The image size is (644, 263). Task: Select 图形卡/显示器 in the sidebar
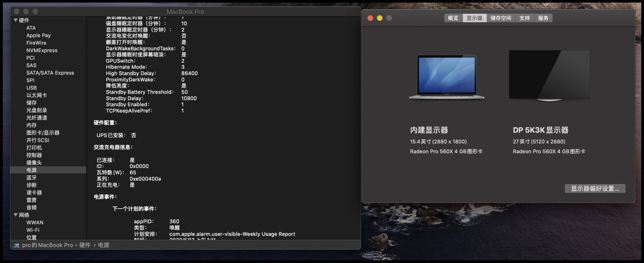point(43,132)
